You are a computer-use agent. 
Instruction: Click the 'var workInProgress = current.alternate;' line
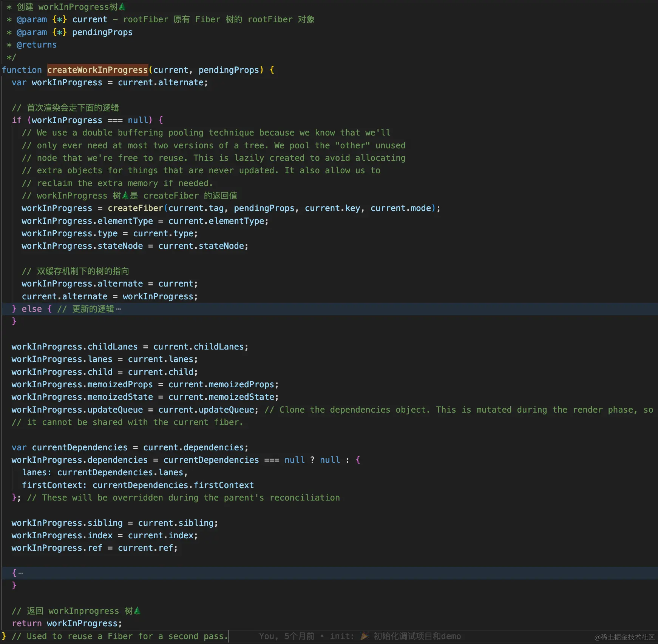pos(110,82)
